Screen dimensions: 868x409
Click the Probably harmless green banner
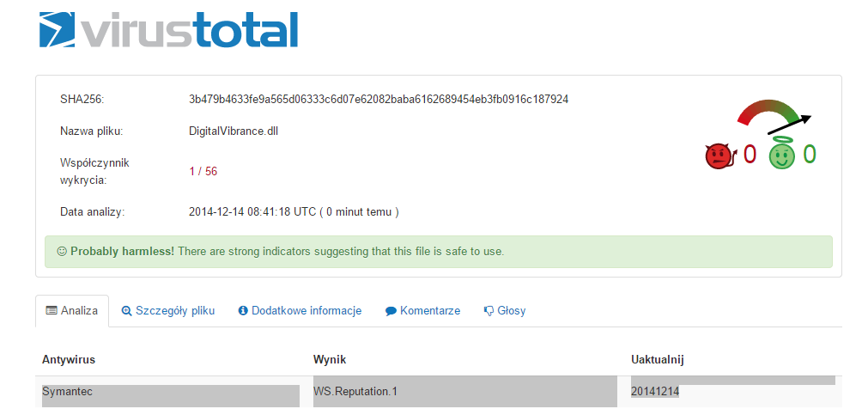pyautogui.click(x=439, y=252)
